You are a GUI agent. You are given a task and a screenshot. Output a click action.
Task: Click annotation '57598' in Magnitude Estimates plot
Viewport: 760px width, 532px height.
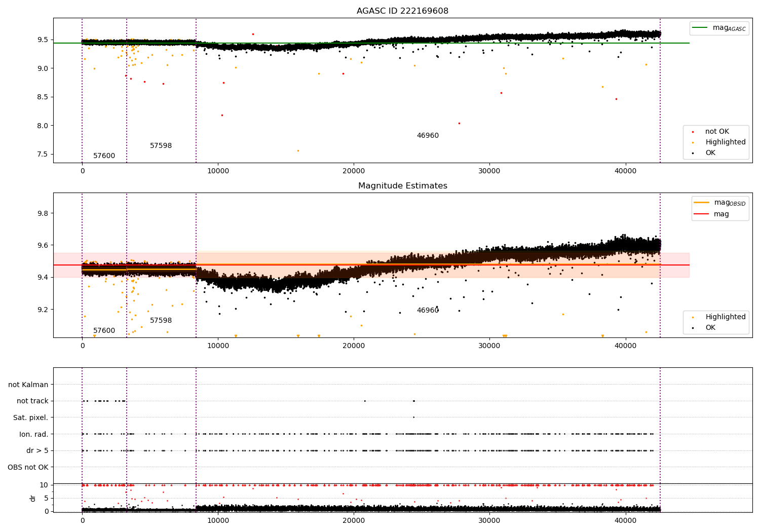161,321
